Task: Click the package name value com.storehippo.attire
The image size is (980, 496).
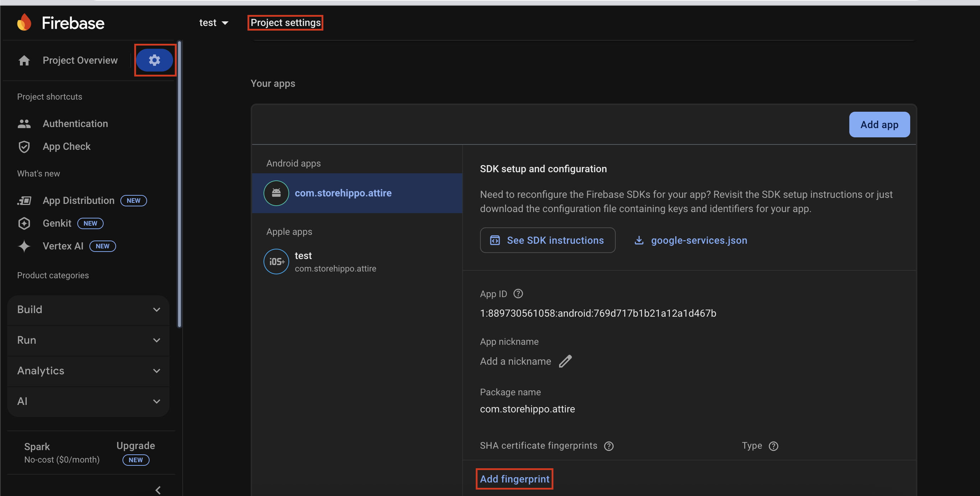Action: click(x=527, y=409)
